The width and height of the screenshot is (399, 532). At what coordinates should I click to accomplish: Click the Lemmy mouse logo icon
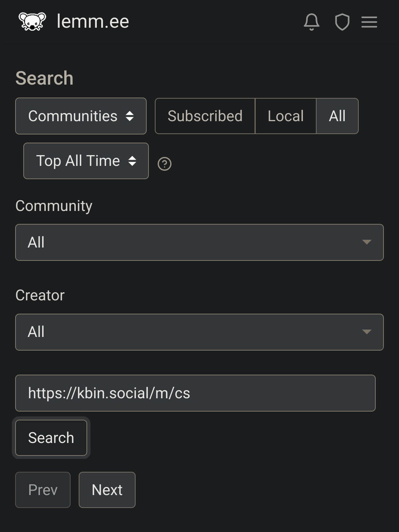(33, 22)
